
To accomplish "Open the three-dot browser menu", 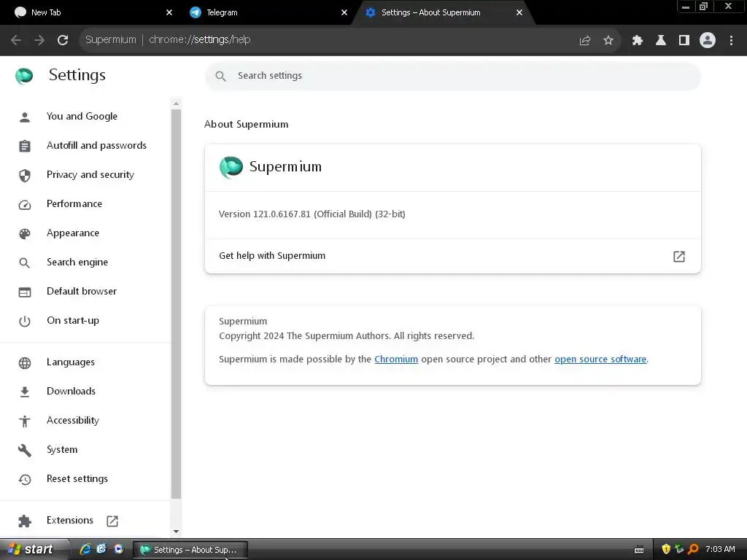I will 731,41.
